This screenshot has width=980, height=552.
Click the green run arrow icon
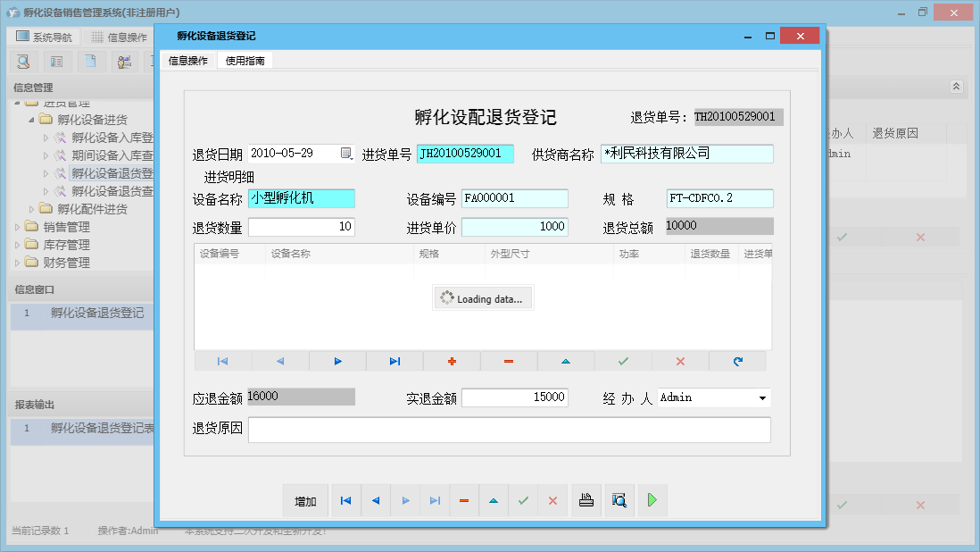[652, 500]
